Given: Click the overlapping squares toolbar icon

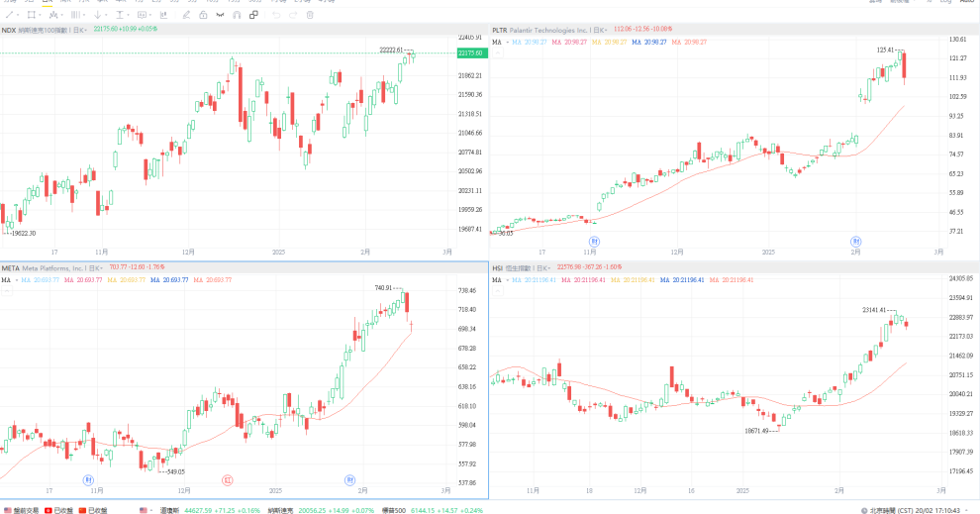Looking at the screenshot, I should click(x=253, y=15).
